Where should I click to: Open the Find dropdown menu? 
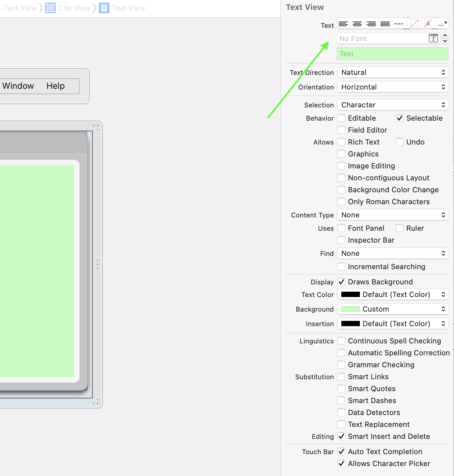point(393,254)
